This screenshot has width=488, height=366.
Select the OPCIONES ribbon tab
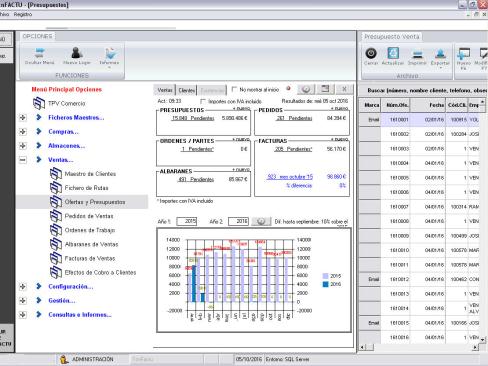(37, 36)
